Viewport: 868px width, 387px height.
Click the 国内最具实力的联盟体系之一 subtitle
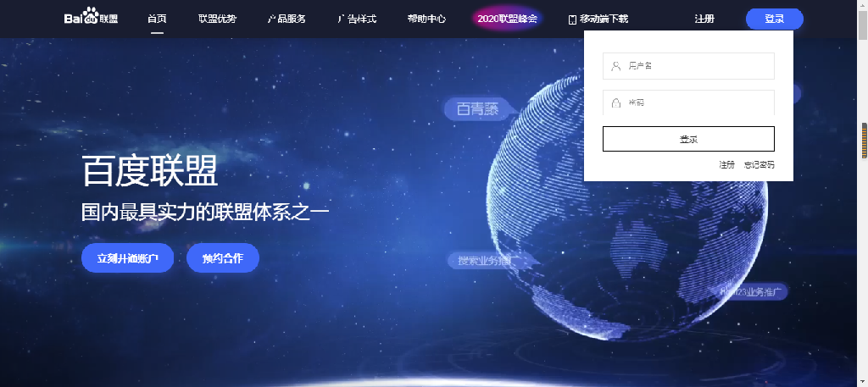[x=205, y=213]
